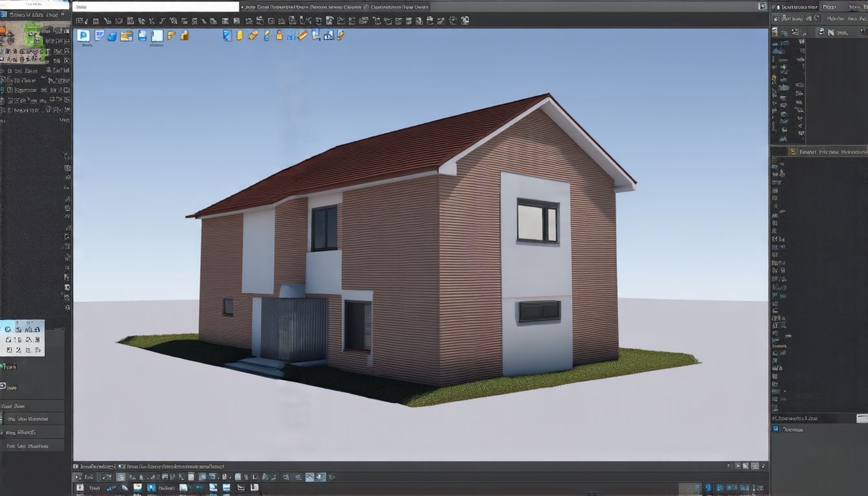The height and width of the screenshot is (496, 868).
Task: Click the gold icon in right panel header
Action: 793,152
